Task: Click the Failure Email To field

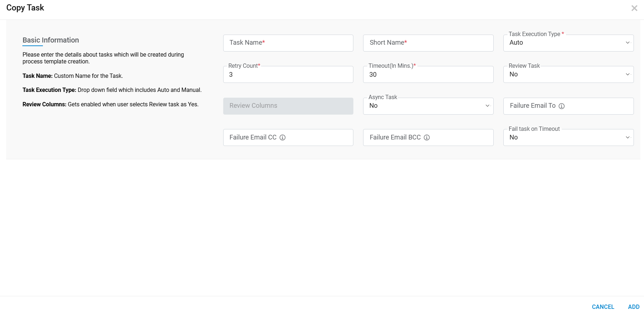Action: [x=595, y=106]
